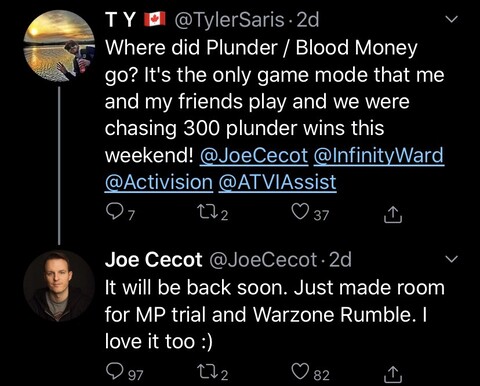
Task: Open Joe Cecot's reply text
Action: pyautogui.click(x=275, y=314)
